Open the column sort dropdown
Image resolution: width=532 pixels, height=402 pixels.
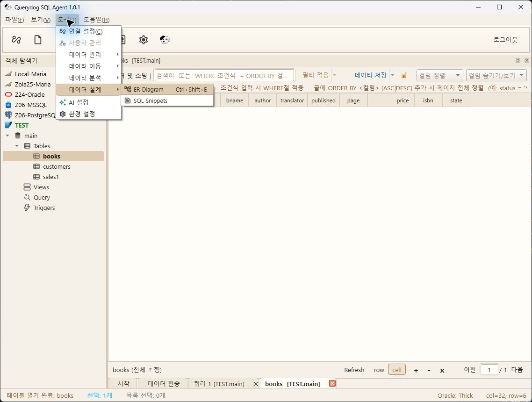coord(439,75)
